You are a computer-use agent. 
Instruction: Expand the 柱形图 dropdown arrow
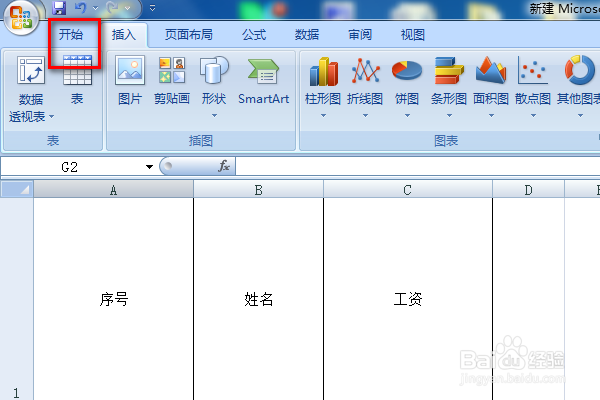(323, 115)
